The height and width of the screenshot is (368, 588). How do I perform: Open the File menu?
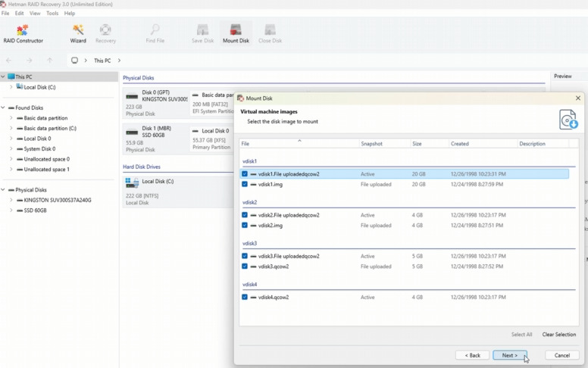point(5,13)
